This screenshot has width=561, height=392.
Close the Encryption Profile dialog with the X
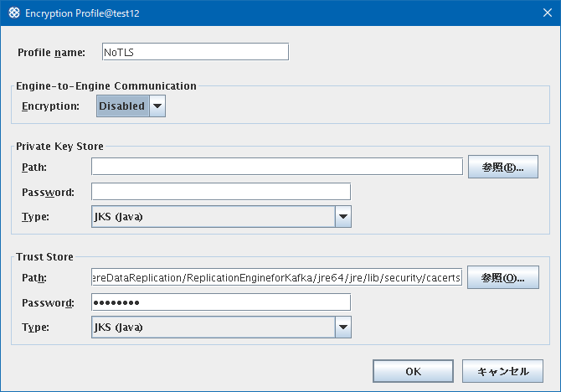point(547,13)
